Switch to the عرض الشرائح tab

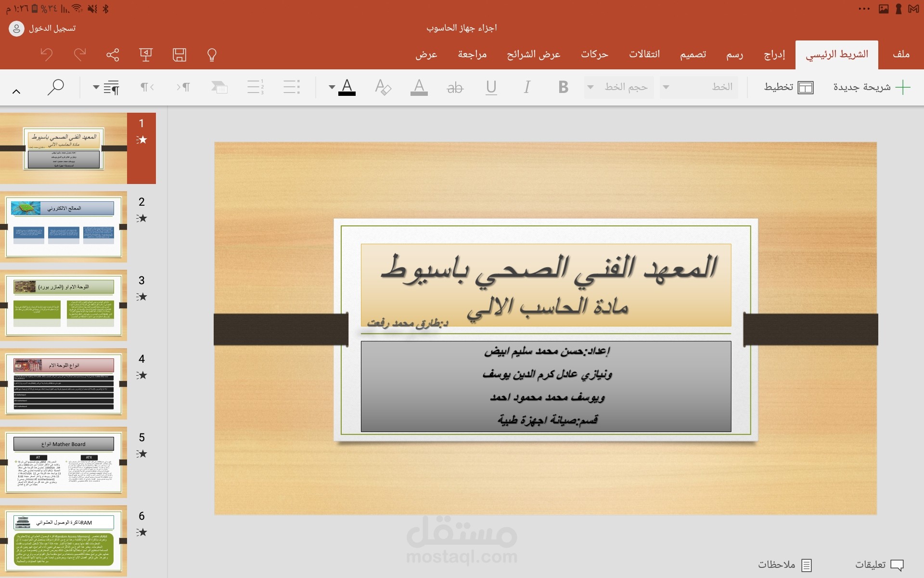click(533, 54)
